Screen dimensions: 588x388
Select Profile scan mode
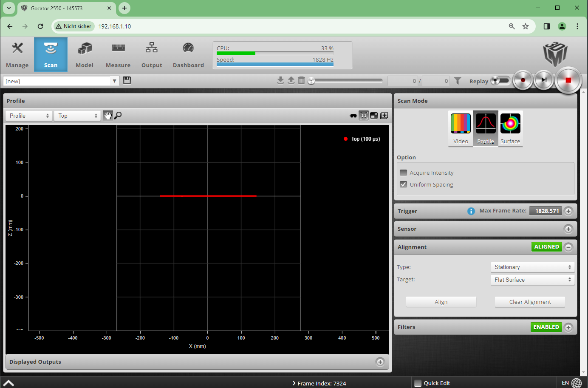pos(486,129)
